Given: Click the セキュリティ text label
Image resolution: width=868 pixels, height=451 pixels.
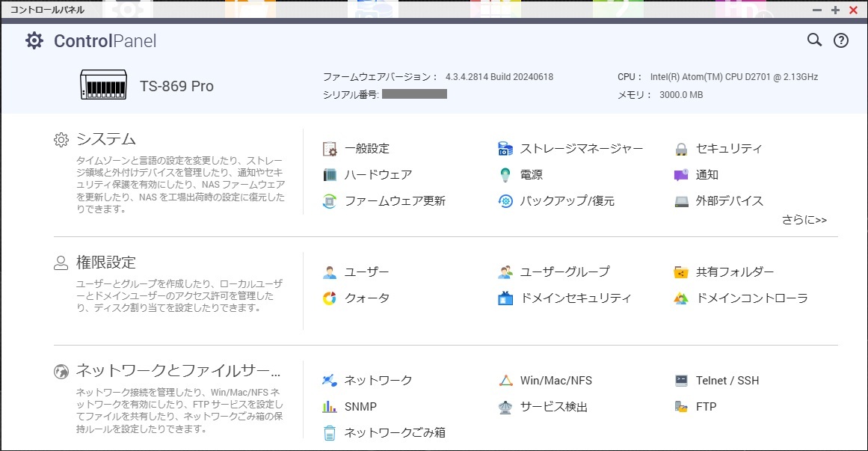Looking at the screenshot, I should coord(728,149).
